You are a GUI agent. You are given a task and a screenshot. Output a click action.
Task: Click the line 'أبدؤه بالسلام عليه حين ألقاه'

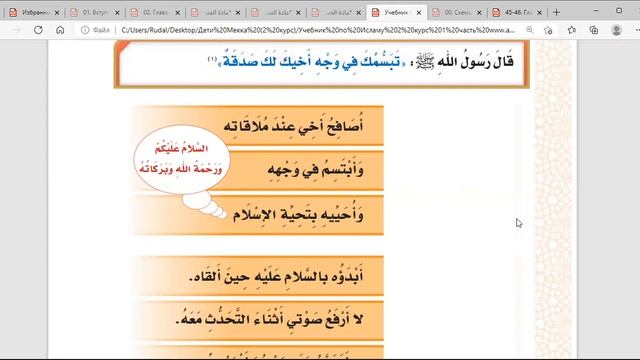tap(276, 276)
